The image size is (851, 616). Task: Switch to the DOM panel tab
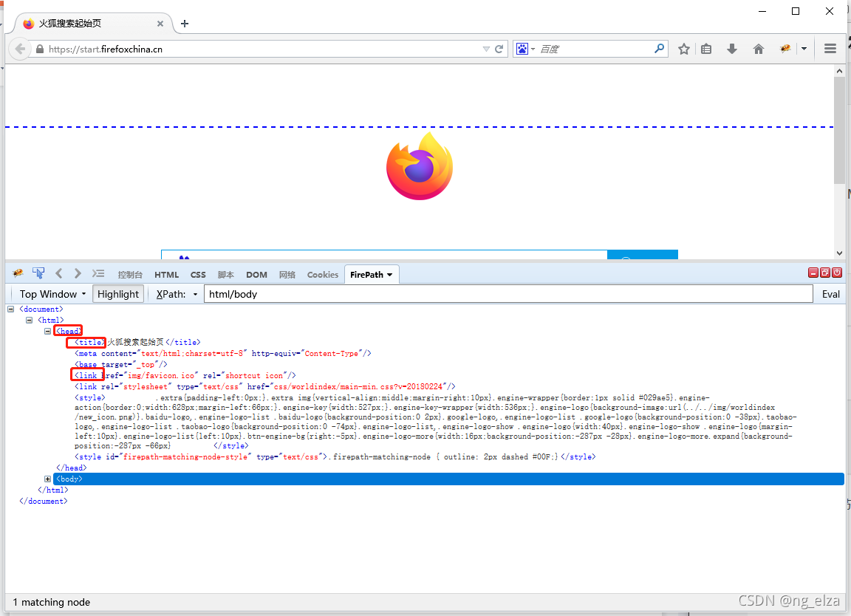coord(257,275)
